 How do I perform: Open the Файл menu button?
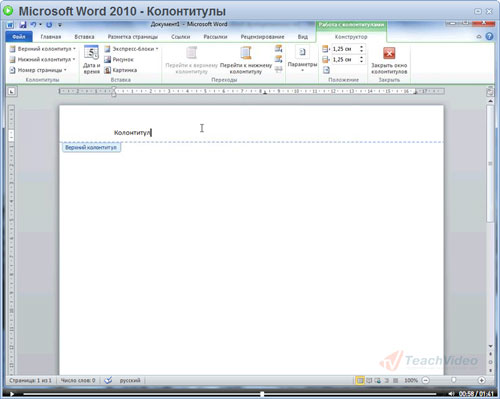click(19, 37)
